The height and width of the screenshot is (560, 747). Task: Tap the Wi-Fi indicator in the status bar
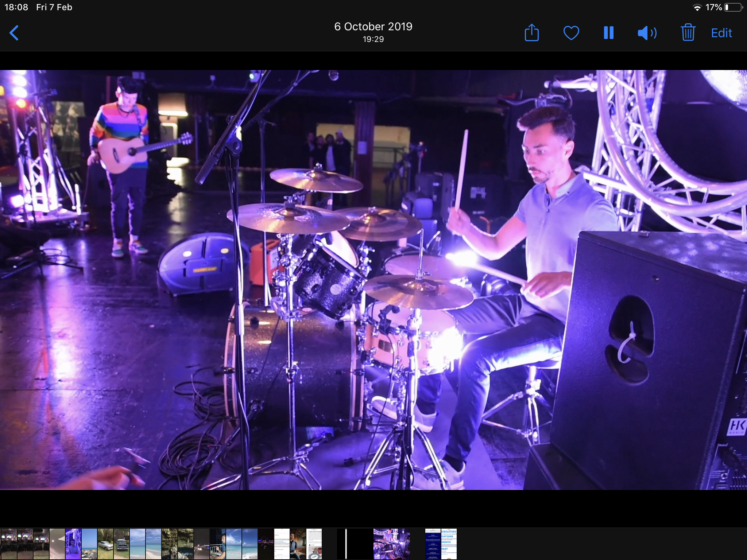[x=697, y=7]
